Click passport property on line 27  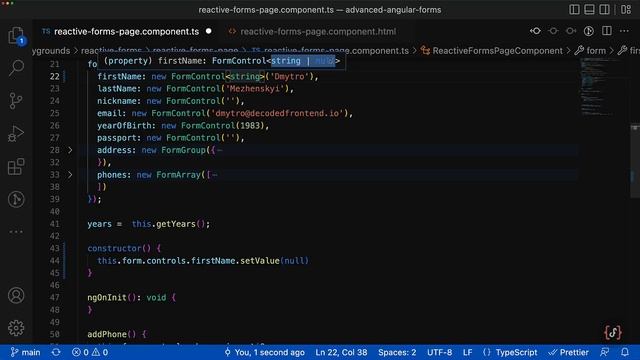117,138
